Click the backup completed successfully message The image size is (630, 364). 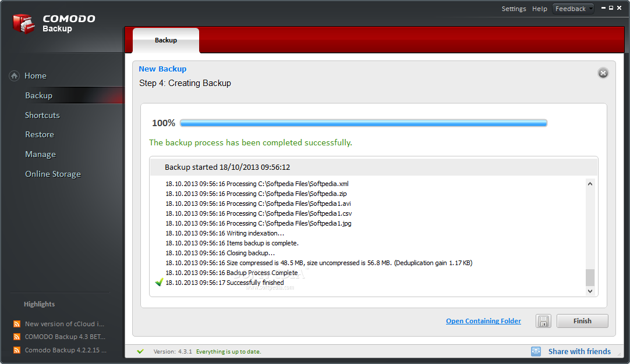point(250,142)
